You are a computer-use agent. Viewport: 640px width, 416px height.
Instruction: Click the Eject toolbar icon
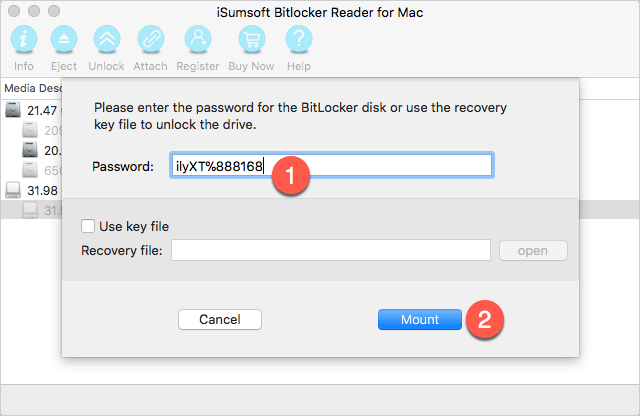[x=64, y=41]
